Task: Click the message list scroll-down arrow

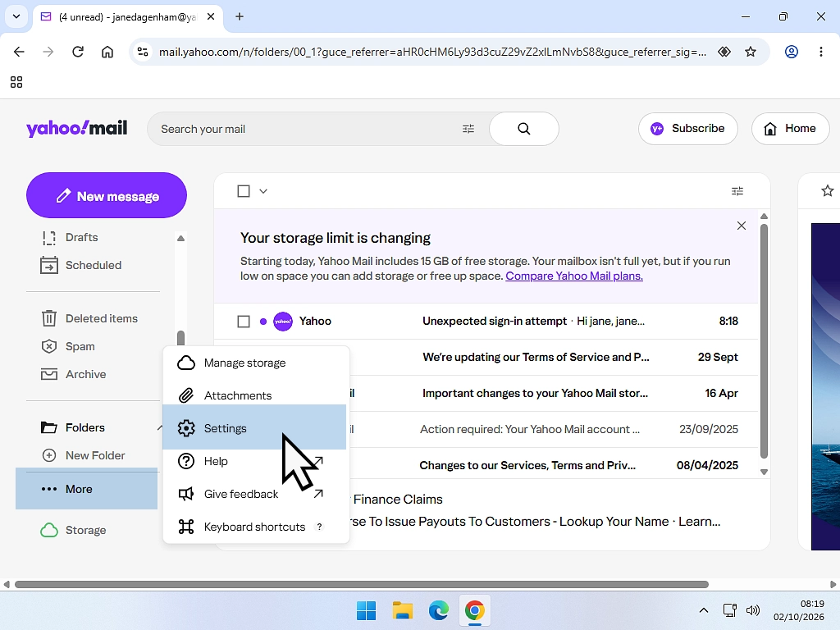Action: [x=764, y=472]
